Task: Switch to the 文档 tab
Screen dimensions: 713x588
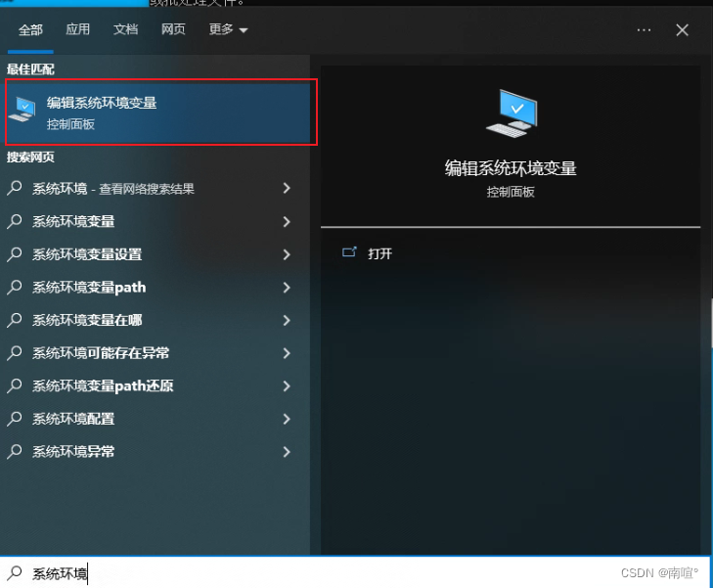Action: (x=125, y=29)
